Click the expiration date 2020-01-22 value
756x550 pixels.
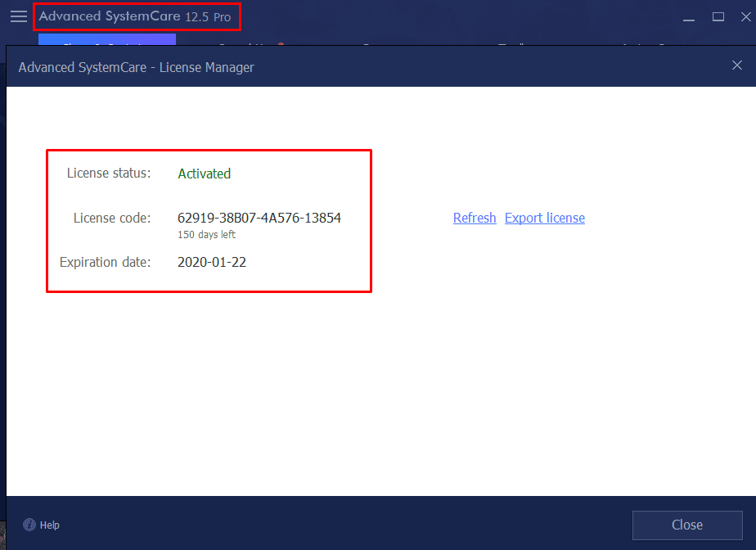coord(212,263)
